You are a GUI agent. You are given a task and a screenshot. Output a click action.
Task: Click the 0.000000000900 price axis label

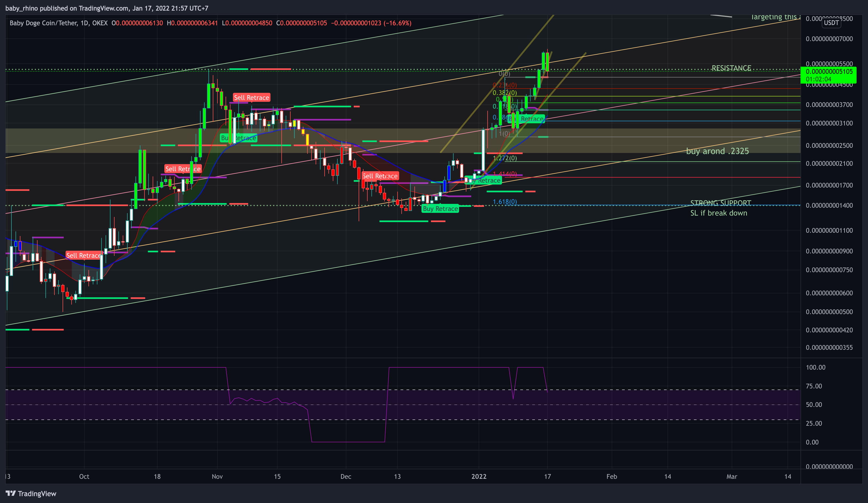coord(829,251)
